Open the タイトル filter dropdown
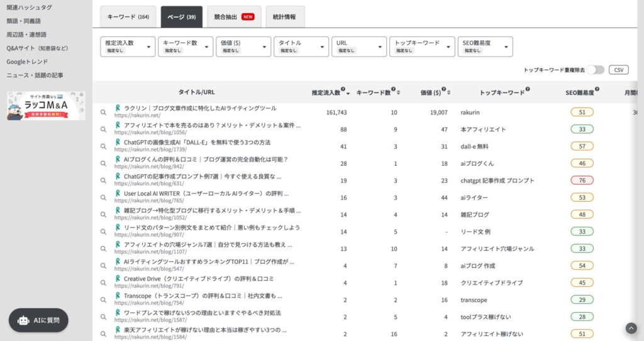Viewport: 644px width, 341px height. (301, 46)
